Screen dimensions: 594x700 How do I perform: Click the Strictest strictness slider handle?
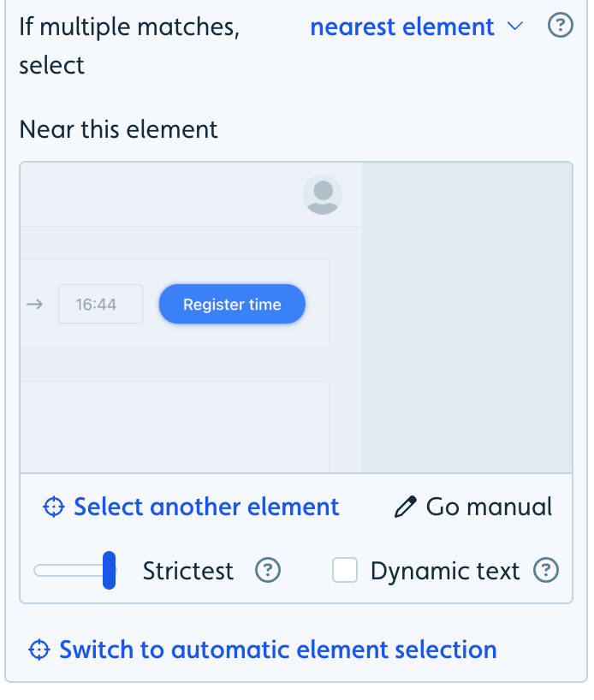coord(109,570)
